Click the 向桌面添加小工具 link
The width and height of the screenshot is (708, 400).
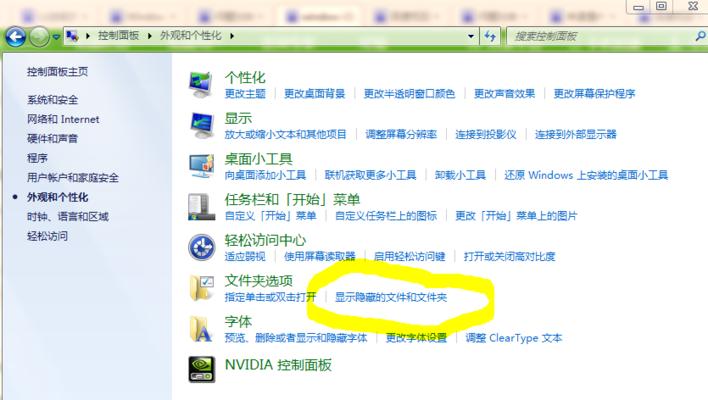266,175
